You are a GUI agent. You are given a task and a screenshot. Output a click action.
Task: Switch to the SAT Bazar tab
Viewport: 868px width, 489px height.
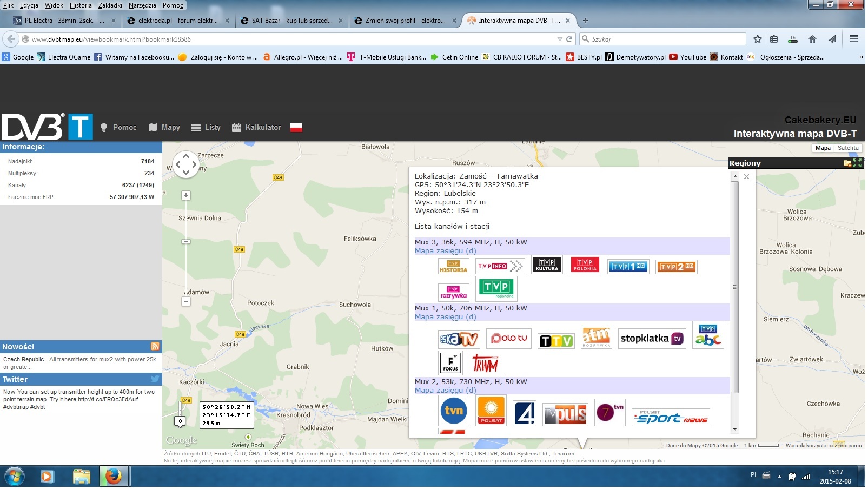[x=292, y=21]
